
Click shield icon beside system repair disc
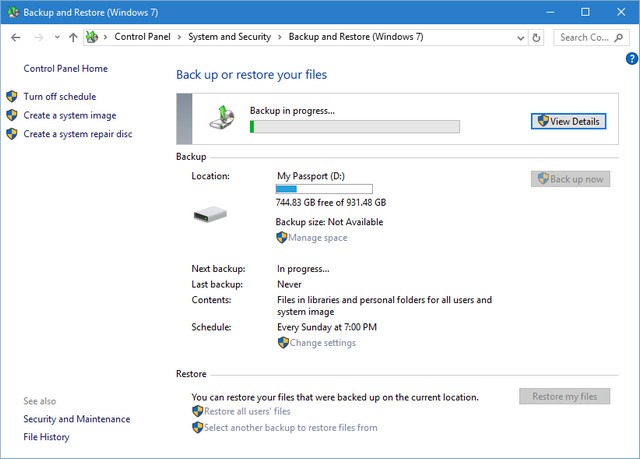point(12,134)
